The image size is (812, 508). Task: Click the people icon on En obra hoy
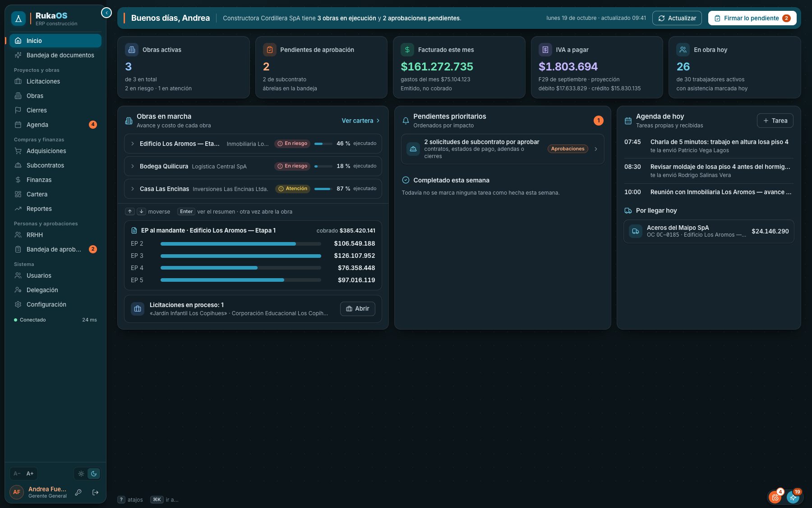pos(683,50)
